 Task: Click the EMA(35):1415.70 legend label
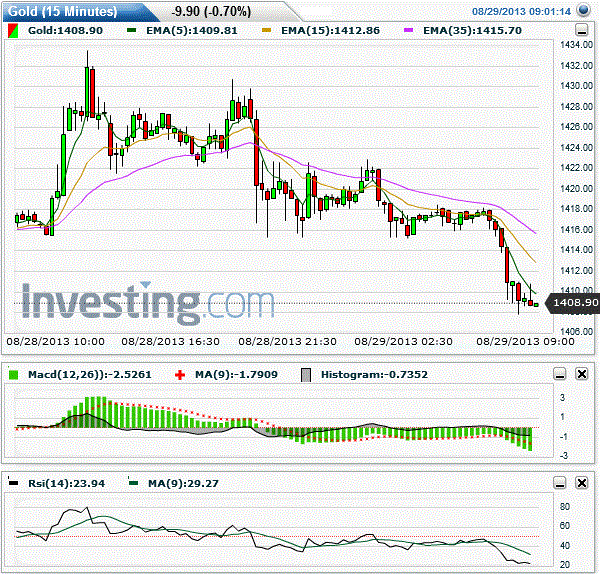click(473, 31)
